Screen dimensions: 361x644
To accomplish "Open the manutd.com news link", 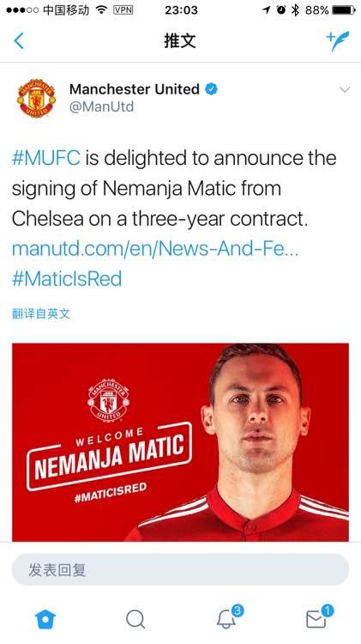I will coord(155,248).
